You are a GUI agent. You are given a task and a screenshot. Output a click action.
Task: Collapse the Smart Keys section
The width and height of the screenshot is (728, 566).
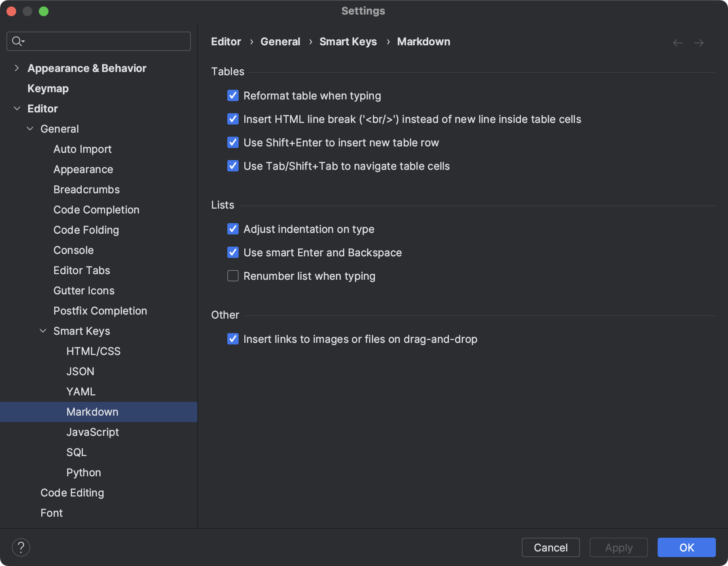pos(43,331)
